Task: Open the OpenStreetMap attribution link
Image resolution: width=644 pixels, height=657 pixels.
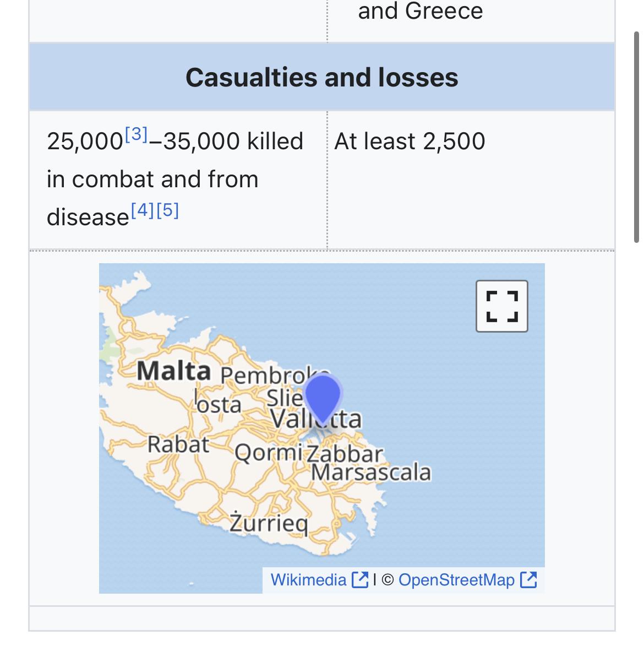Action: pyautogui.click(x=456, y=579)
